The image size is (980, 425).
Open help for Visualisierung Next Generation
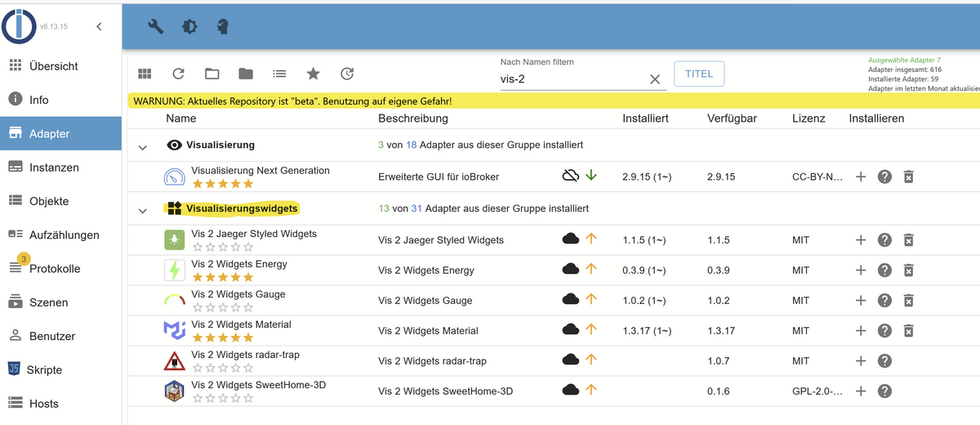pos(884,177)
